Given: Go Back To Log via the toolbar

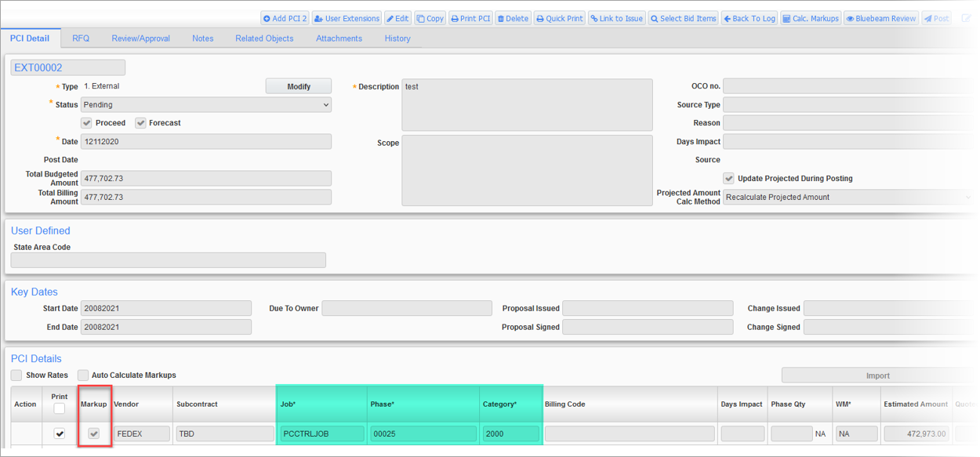Looking at the screenshot, I should (x=749, y=18).
